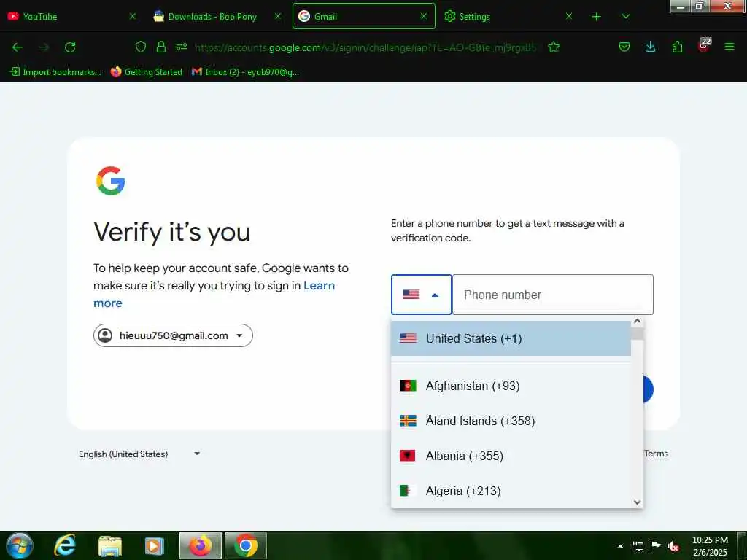Open the clock showing 10:25 PM

click(710, 546)
